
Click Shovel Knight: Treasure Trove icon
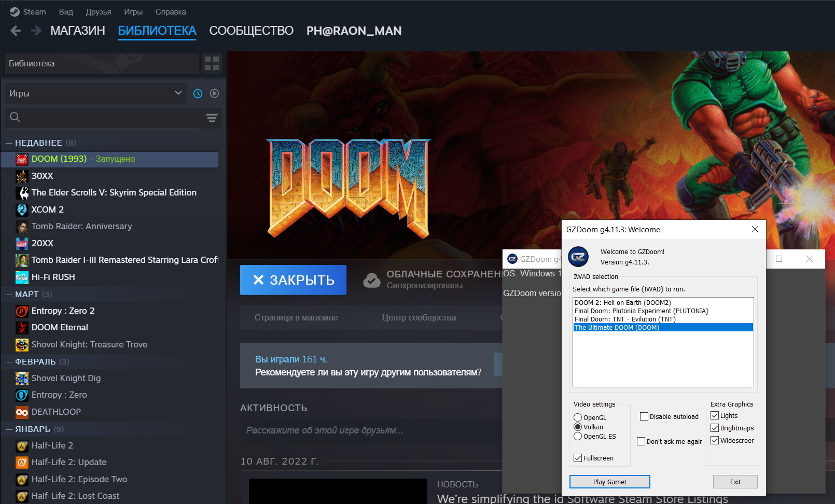22,345
